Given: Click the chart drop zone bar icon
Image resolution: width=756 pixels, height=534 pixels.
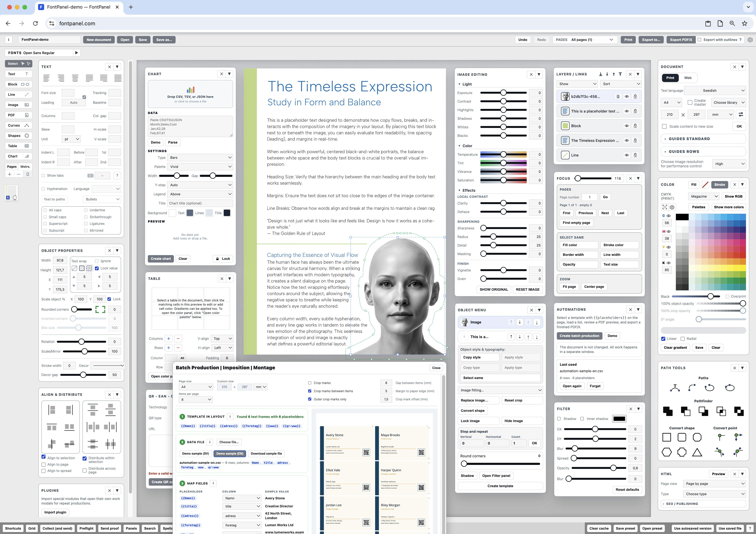Looking at the screenshot, I should click(x=190, y=90).
